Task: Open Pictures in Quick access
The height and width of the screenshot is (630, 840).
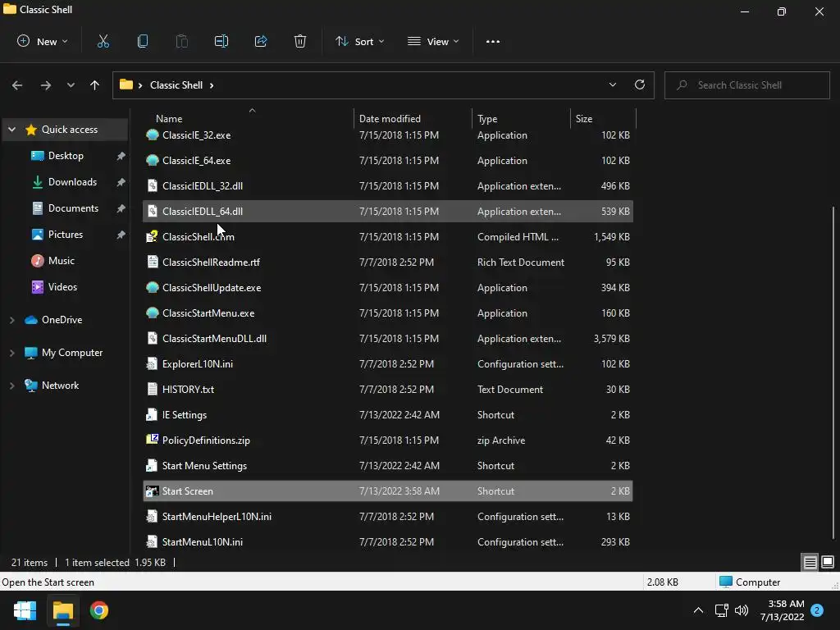Action: [x=66, y=235]
